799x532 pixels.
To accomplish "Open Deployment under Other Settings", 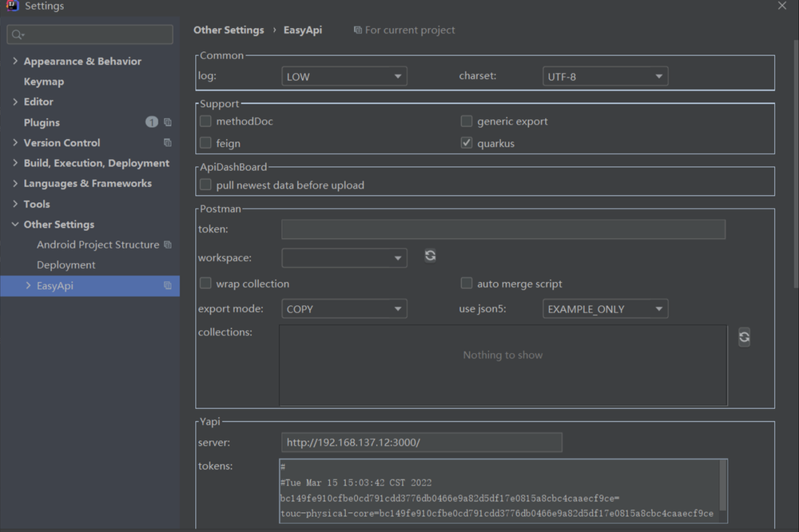I will [x=66, y=265].
